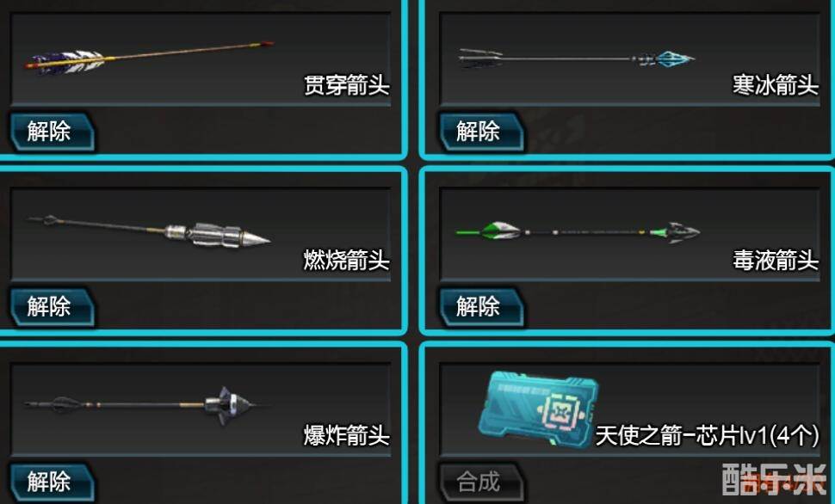
Task: Select the blue-tipped ice arrow image
Action: coord(577,58)
